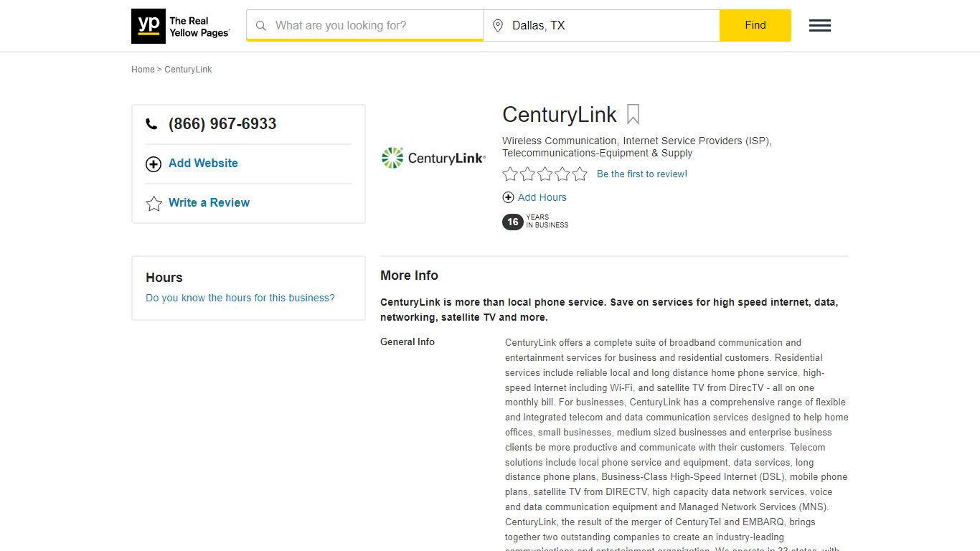Open the hamburger menu

[820, 26]
